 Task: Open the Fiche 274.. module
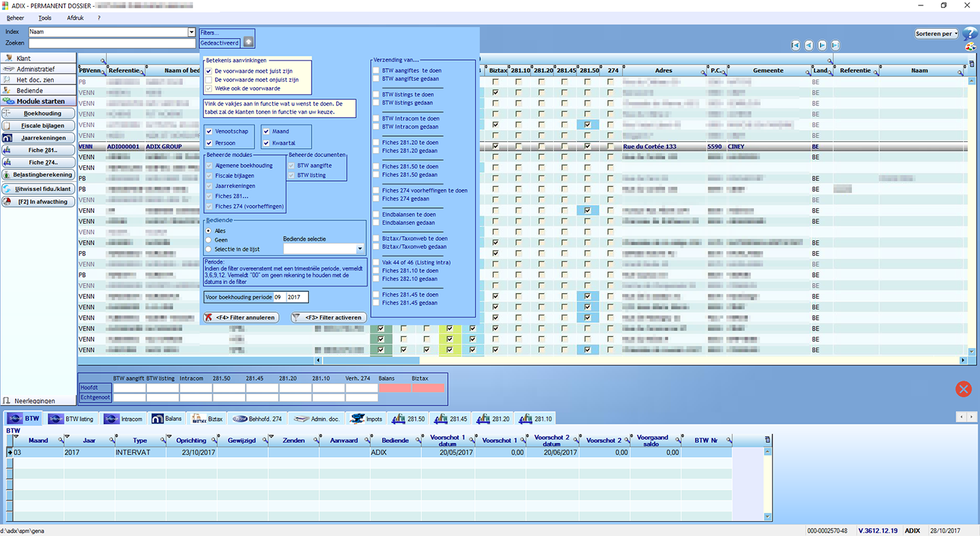click(38, 163)
